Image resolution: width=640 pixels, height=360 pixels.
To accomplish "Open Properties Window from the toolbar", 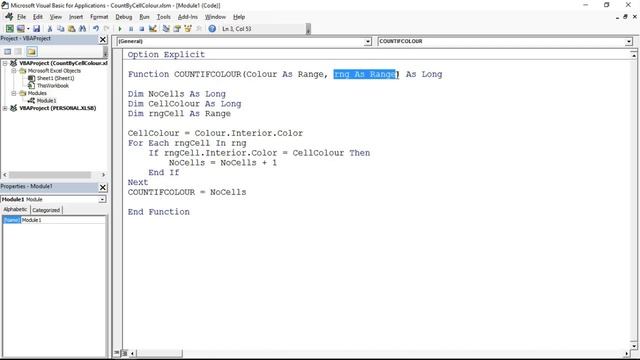I will [177, 29].
